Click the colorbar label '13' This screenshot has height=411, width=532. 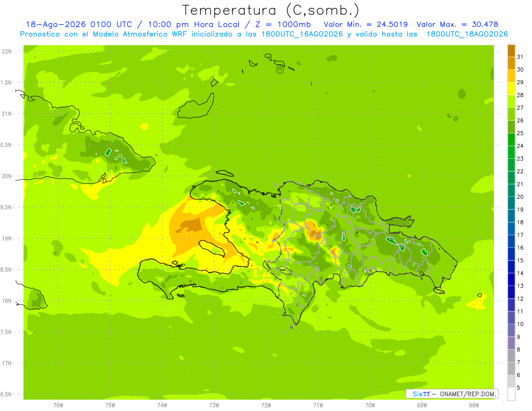click(x=520, y=286)
